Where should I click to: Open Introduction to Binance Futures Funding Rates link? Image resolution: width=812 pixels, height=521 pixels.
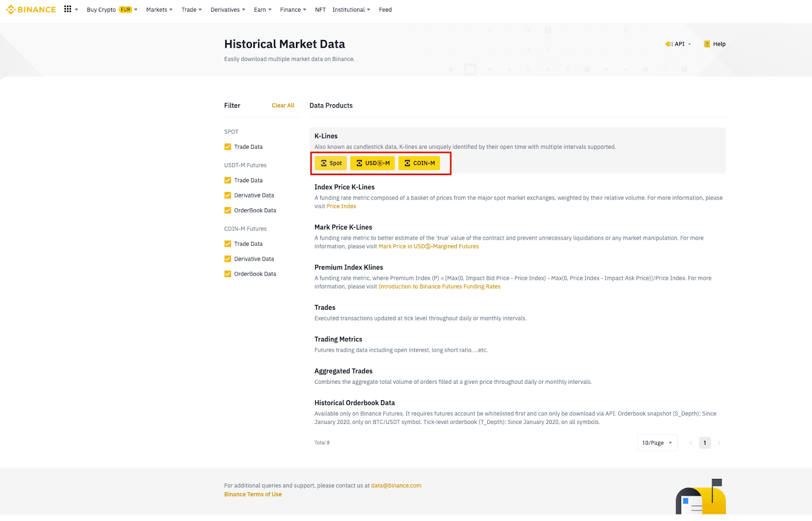point(439,286)
